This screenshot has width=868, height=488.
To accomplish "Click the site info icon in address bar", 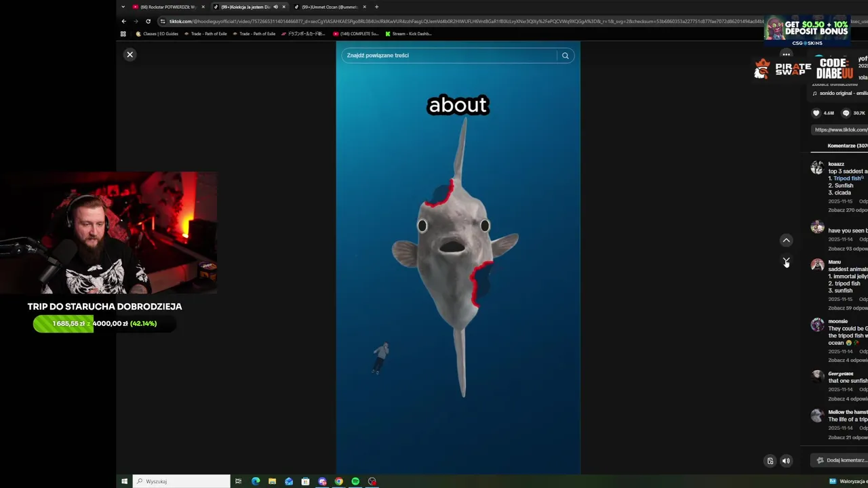I will coord(163,21).
